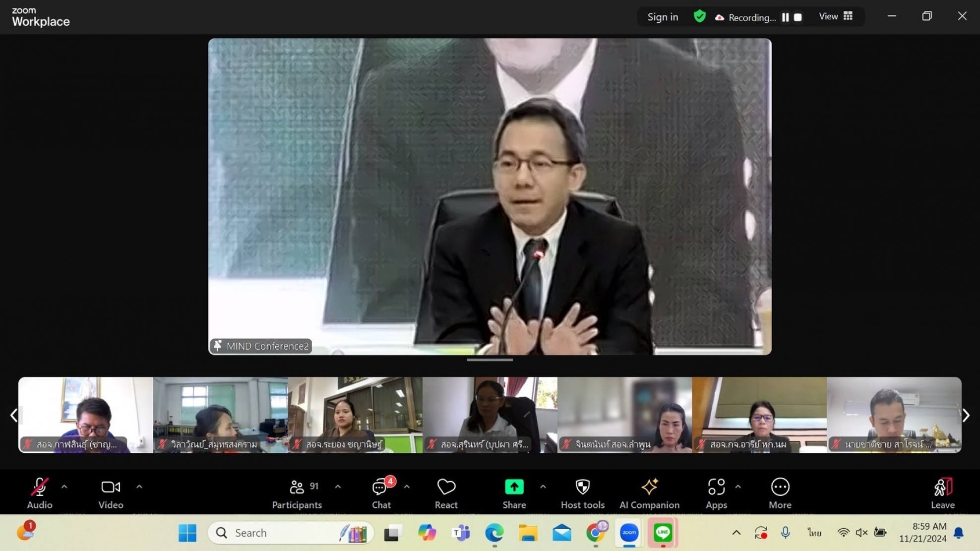This screenshot has width=980, height=551.
Task: Expand the Apps options arrow
Action: point(738,487)
